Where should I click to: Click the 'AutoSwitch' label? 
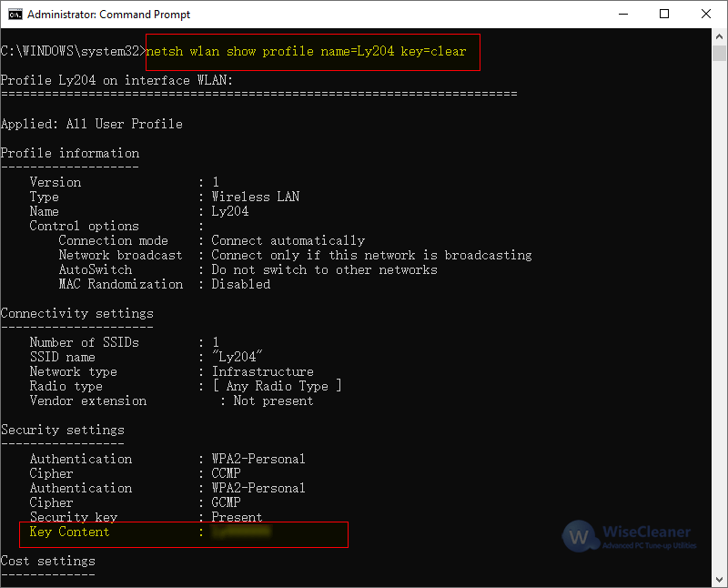(x=96, y=269)
